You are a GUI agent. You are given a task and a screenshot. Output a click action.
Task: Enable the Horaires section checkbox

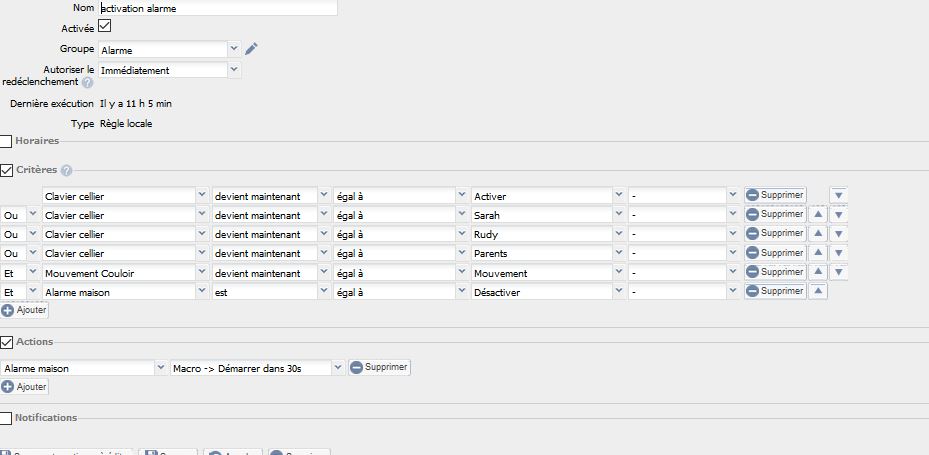pyautogui.click(x=7, y=142)
